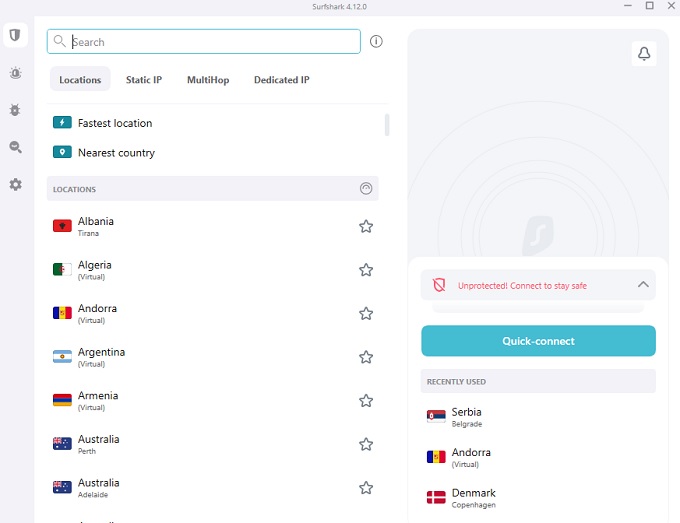The image size is (680, 523).
Task: Click the Algeria flag icon
Action: 62,269
